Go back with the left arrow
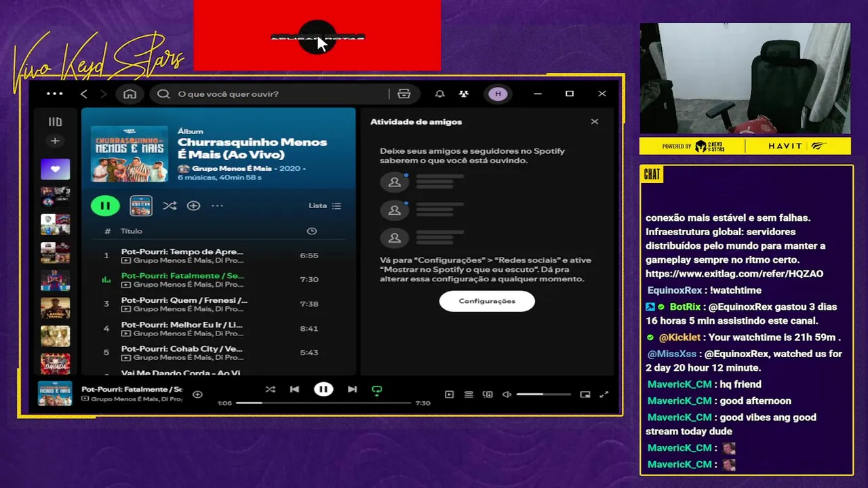The image size is (868, 488). click(x=84, y=94)
